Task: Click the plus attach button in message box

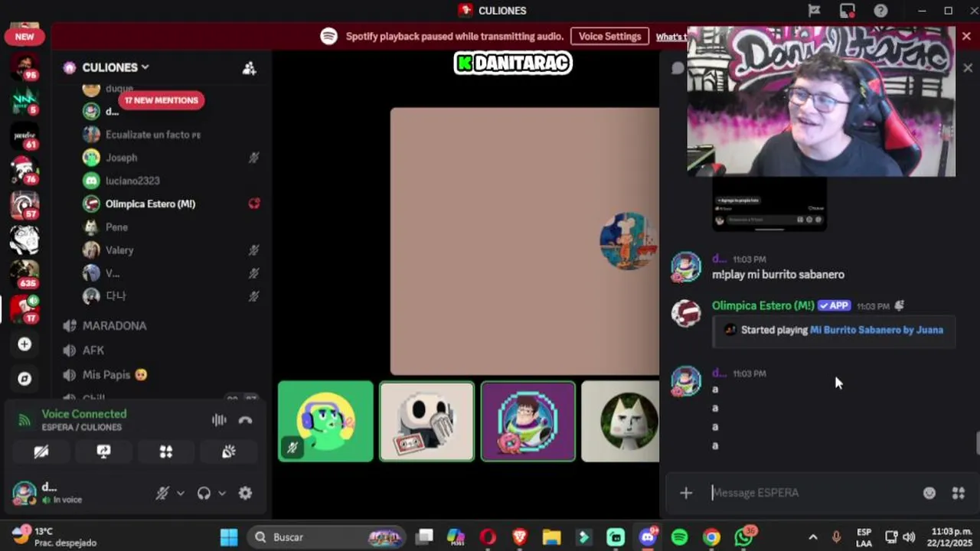Action: [686, 493]
